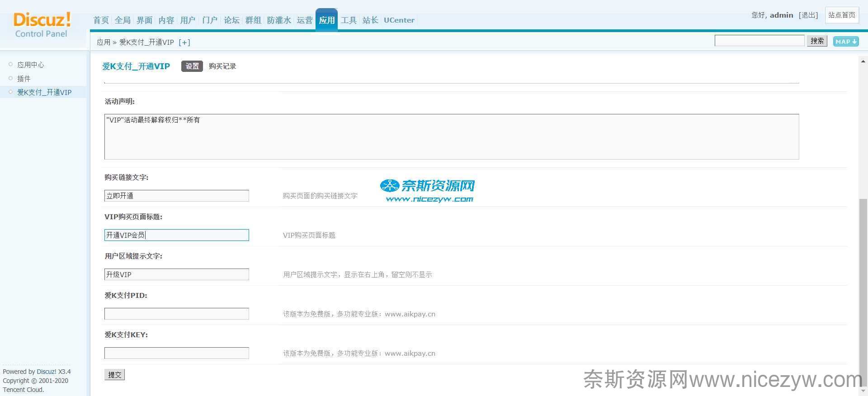
Task: Open the UCenter navigation menu
Action: 399,20
